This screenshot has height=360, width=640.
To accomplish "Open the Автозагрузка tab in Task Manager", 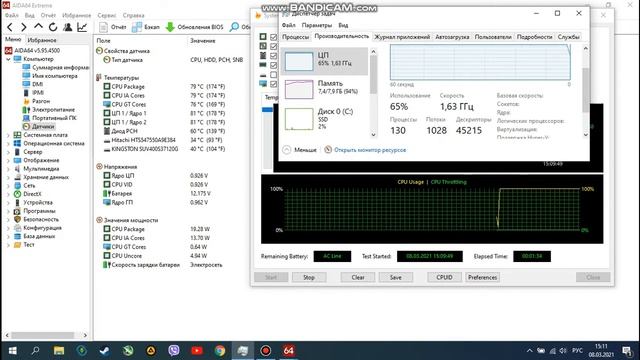I will point(452,37).
